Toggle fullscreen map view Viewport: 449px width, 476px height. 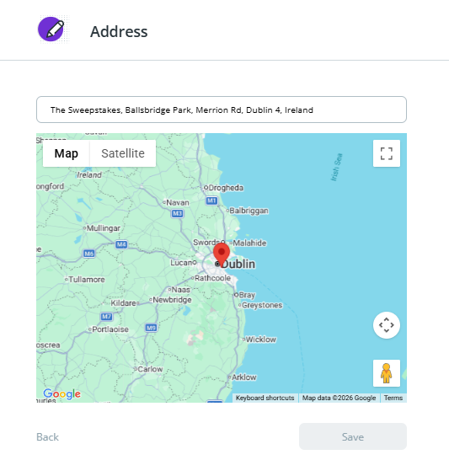[x=387, y=153]
